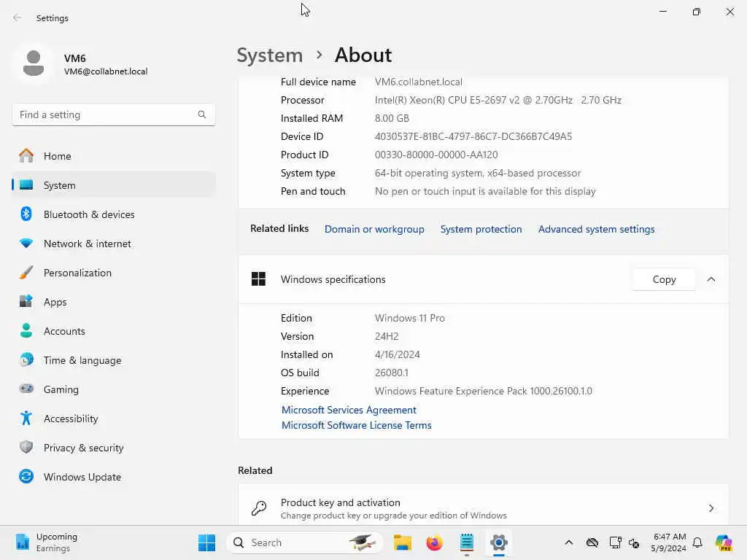Select Home in the sidebar
Screen dimensions: 747x560
pyautogui.click(x=113, y=156)
